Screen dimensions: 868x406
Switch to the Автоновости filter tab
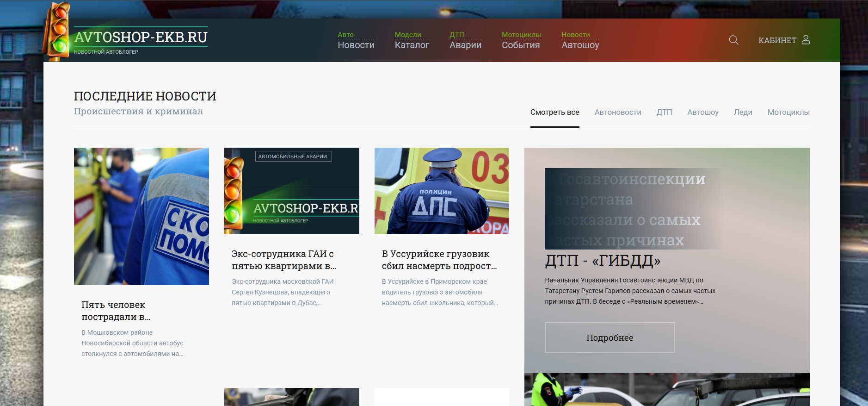[x=618, y=112]
